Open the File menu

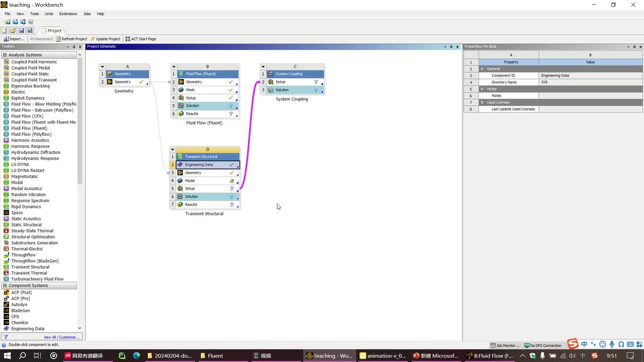click(x=8, y=14)
